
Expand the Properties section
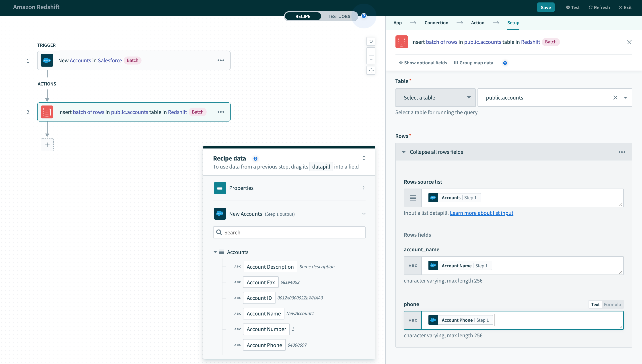click(289, 188)
